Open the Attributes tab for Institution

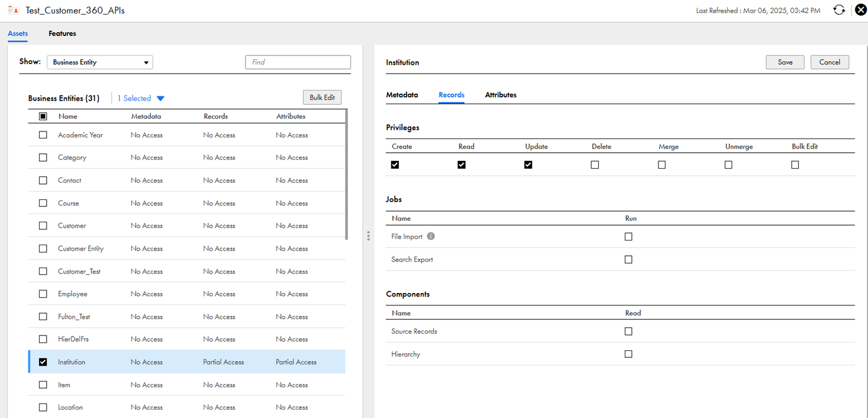click(x=500, y=95)
